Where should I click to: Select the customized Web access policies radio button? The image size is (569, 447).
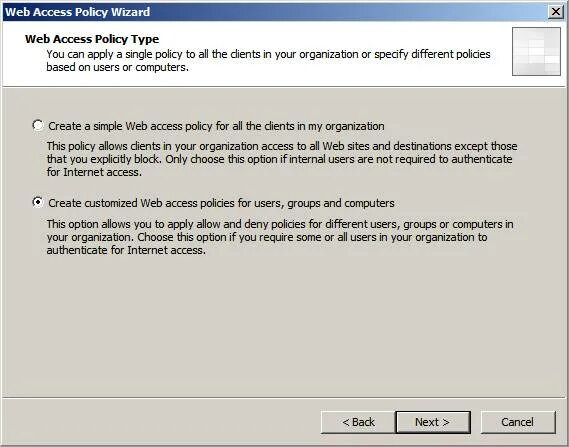38,202
